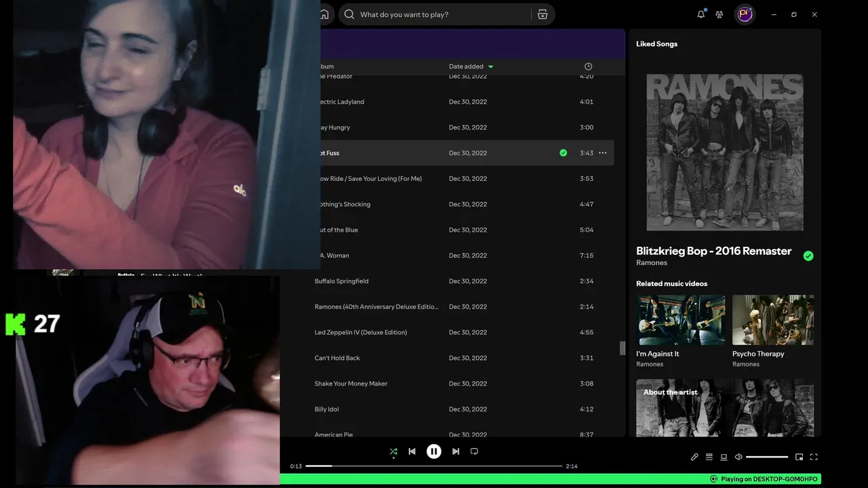The image size is (868, 488).
Task: Open Buffalo Springfield album link
Action: point(342,281)
